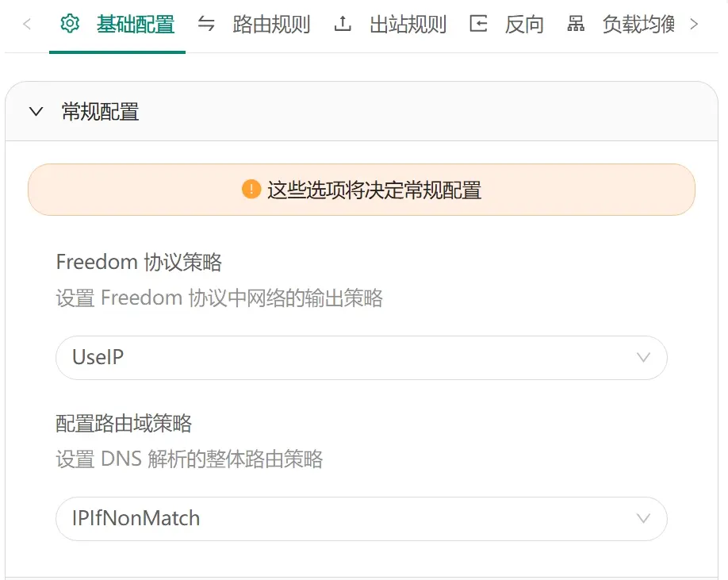Click the orange warning icon in the banner
Image resolution: width=728 pixels, height=580 pixels.
tap(251, 190)
